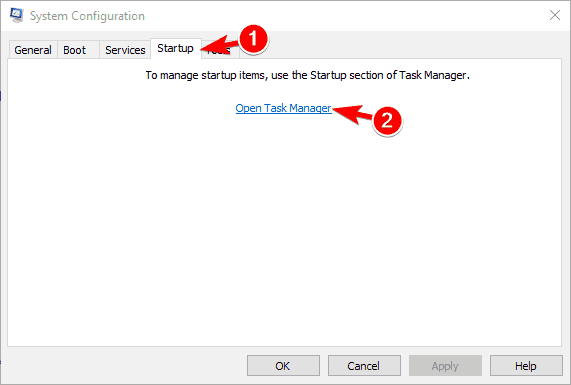Image resolution: width=571 pixels, height=385 pixels.
Task: Open the partially hidden Tools tab
Action: tap(220, 51)
